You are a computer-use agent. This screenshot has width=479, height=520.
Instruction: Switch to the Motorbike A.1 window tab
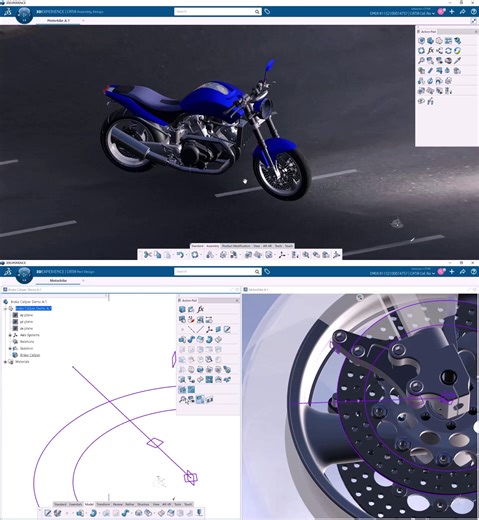point(58,21)
